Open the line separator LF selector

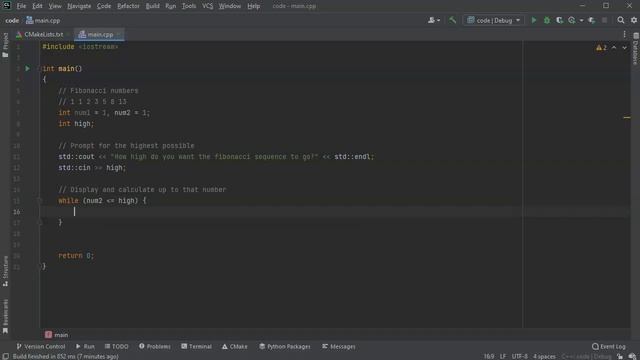503,356
